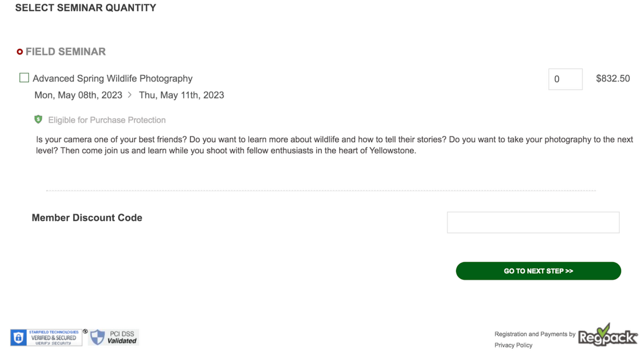Click the red bullet beside Field Seminar
This screenshot has width=644, height=354.
pos(20,52)
